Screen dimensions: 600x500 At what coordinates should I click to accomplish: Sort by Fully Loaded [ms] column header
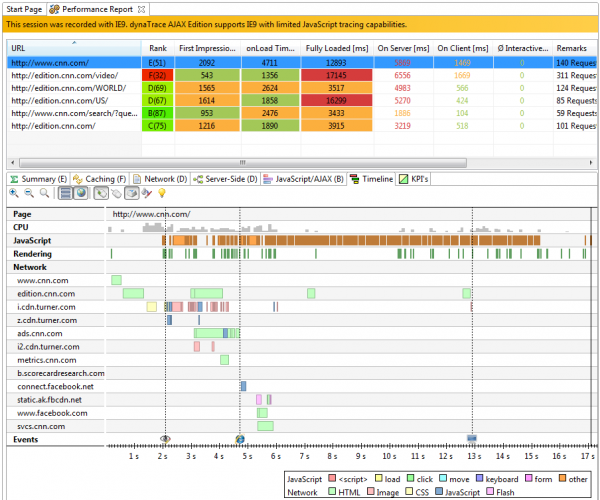[x=337, y=48]
